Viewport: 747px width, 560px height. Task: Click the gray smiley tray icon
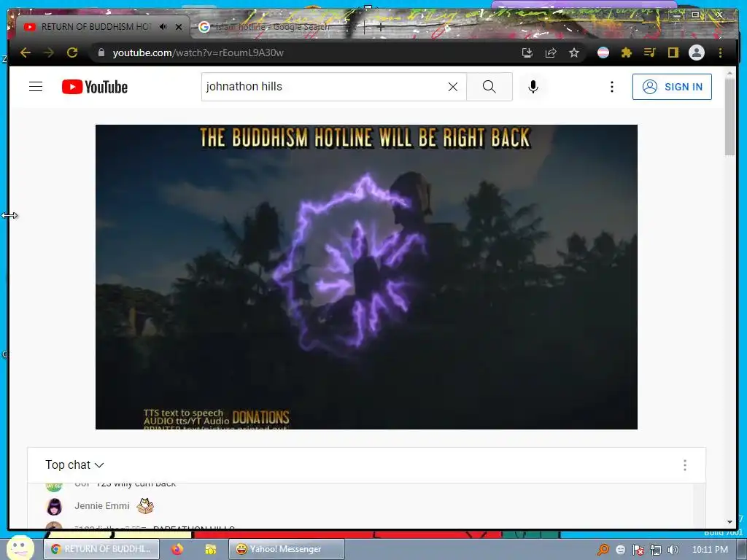click(x=620, y=550)
